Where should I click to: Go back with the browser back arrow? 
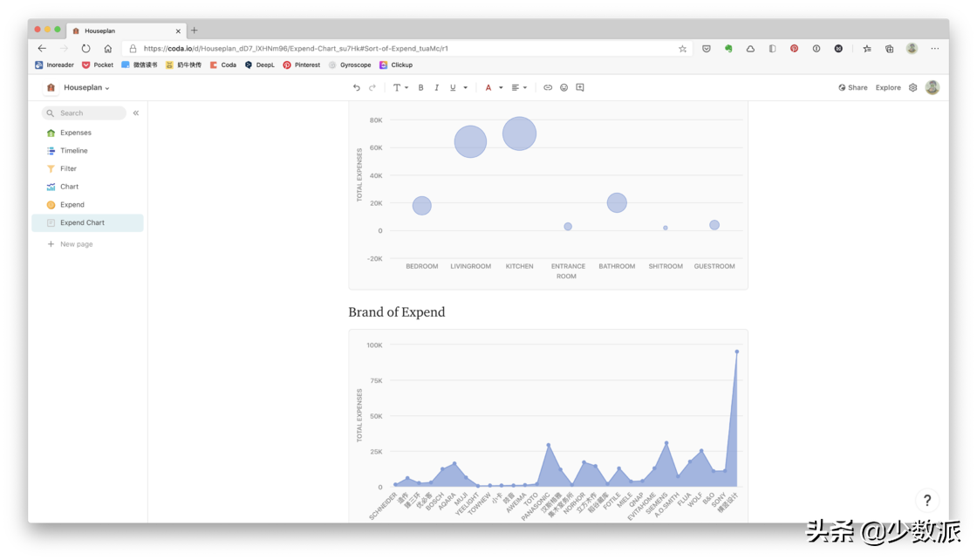(x=42, y=49)
